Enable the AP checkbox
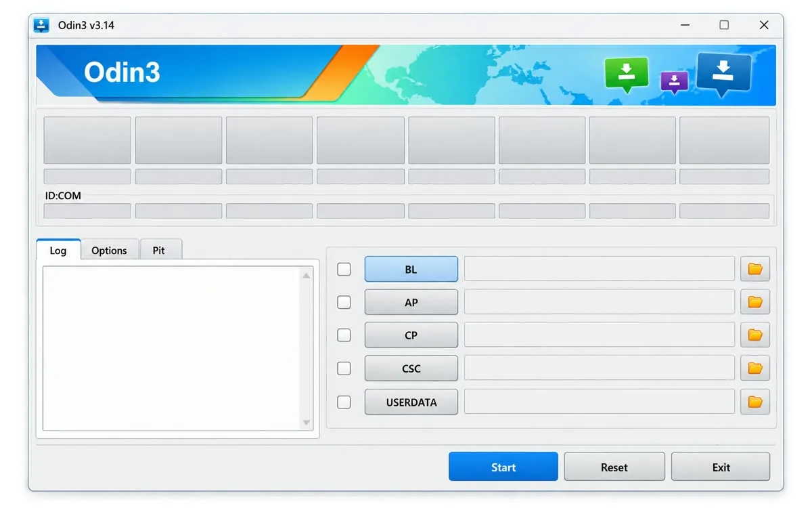The width and height of the screenshot is (812, 508). [x=344, y=302]
